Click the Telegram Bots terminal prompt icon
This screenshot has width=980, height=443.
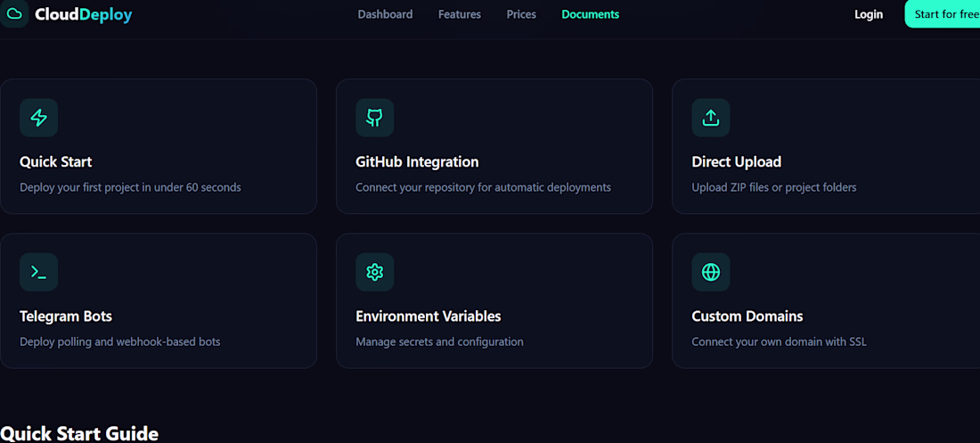point(38,272)
